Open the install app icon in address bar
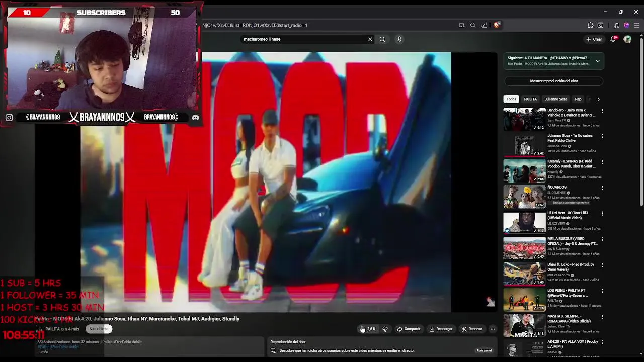Screen dimensions: 644x362 [461, 25]
